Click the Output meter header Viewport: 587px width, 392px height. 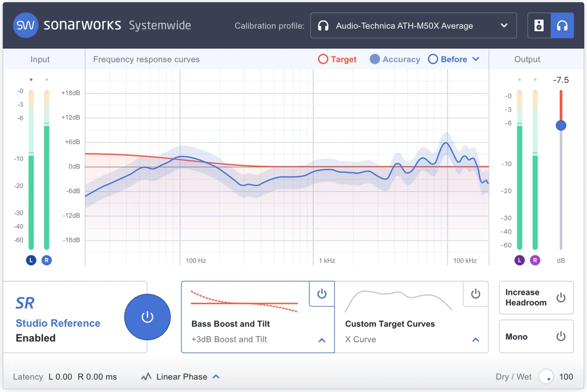[527, 59]
